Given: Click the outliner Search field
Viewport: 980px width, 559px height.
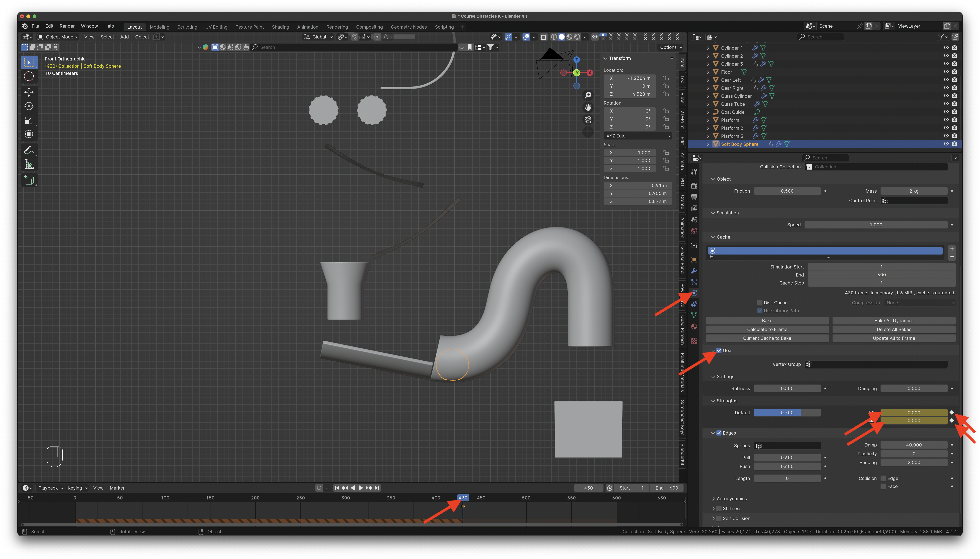Looking at the screenshot, I should click(820, 37).
